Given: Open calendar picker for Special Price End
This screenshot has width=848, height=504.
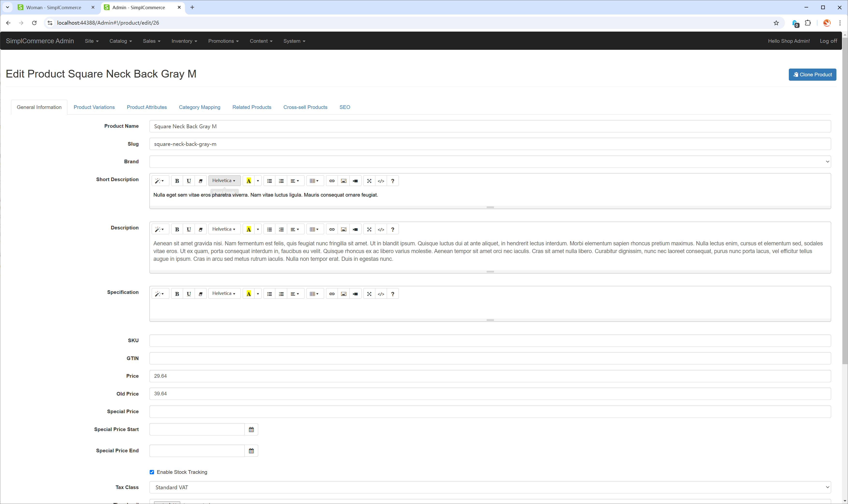Looking at the screenshot, I should tap(251, 451).
